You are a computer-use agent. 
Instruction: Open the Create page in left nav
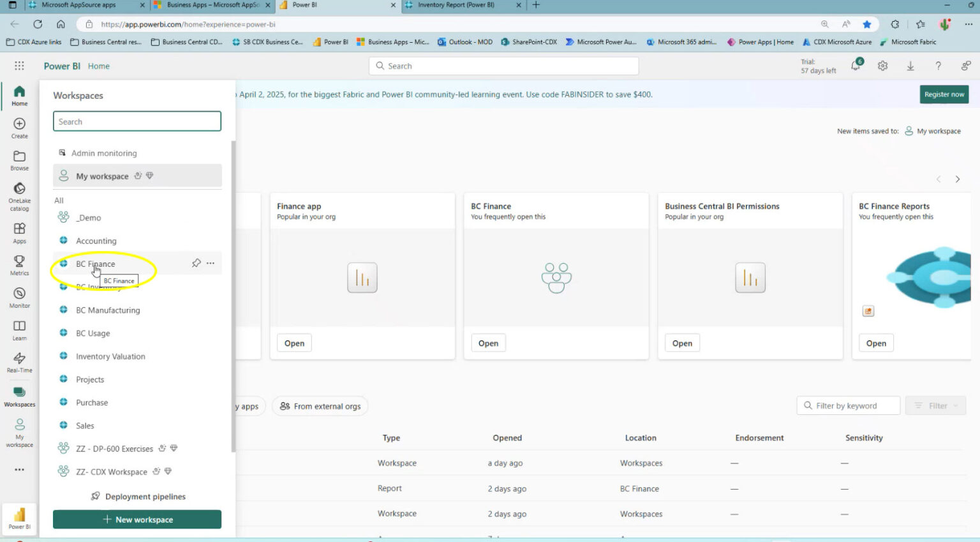(x=19, y=128)
